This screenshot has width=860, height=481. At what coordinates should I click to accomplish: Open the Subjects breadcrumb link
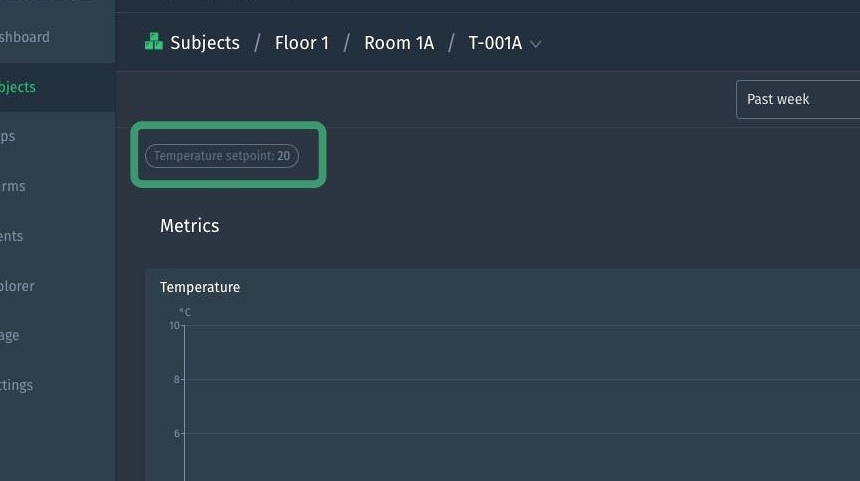pyautogui.click(x=204, y=43)
